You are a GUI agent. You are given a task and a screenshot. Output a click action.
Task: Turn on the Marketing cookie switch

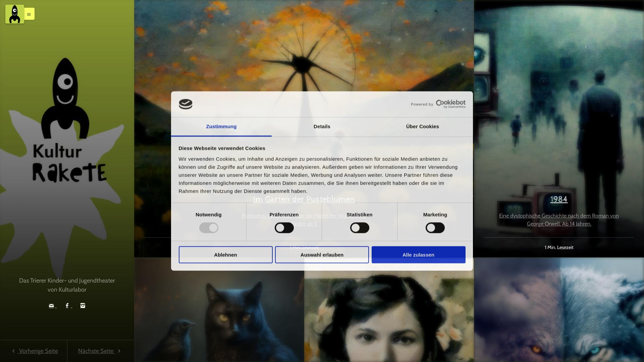pos(435,228)
